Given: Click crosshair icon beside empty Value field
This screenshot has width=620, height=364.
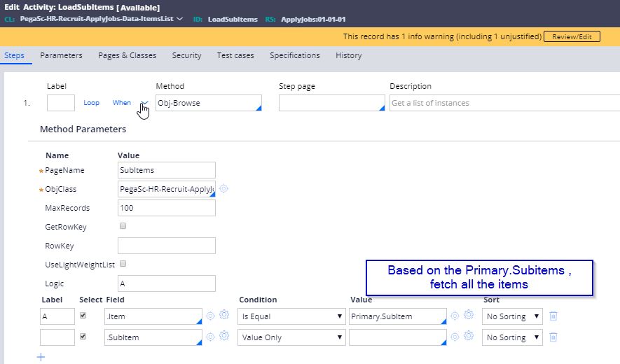Looking at the screenshot, I should point(455,337).
